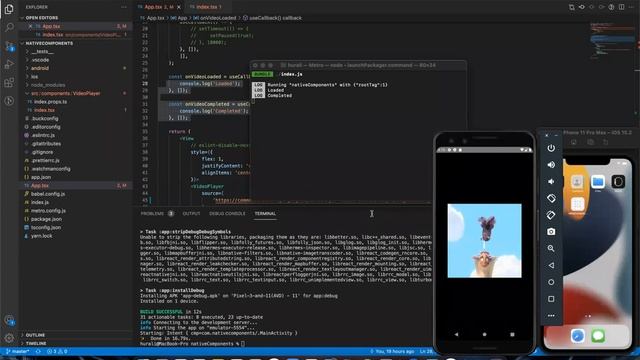
Task: Open editor more actions menu
Action: point(631,7)
